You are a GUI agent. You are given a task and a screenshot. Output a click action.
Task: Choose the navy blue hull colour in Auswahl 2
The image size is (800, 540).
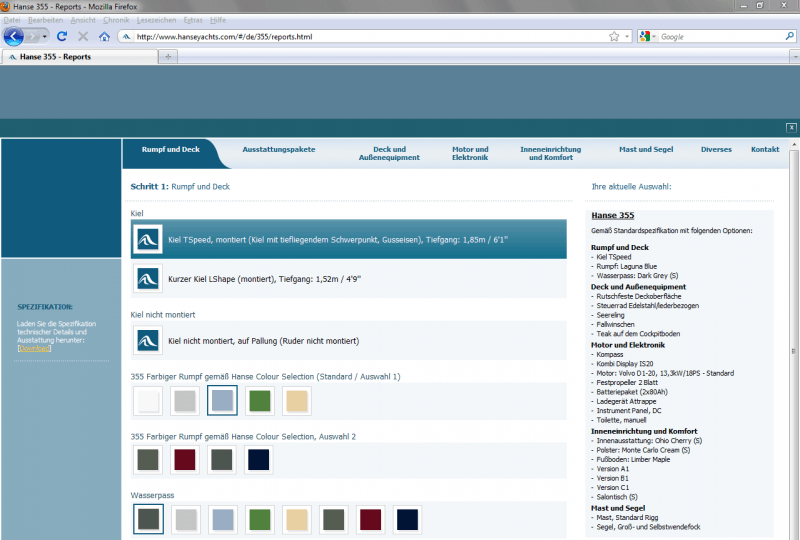click(259, 460)
